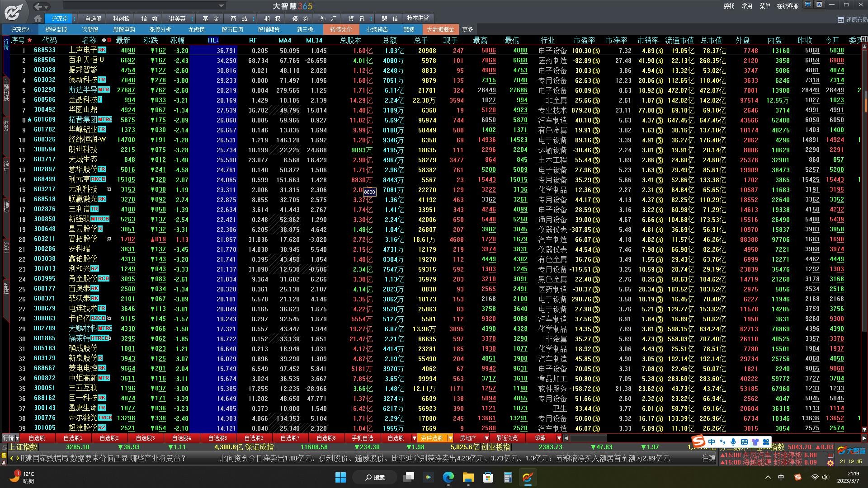
Task: Sort by the HL column header
Action: pos(213,40)
